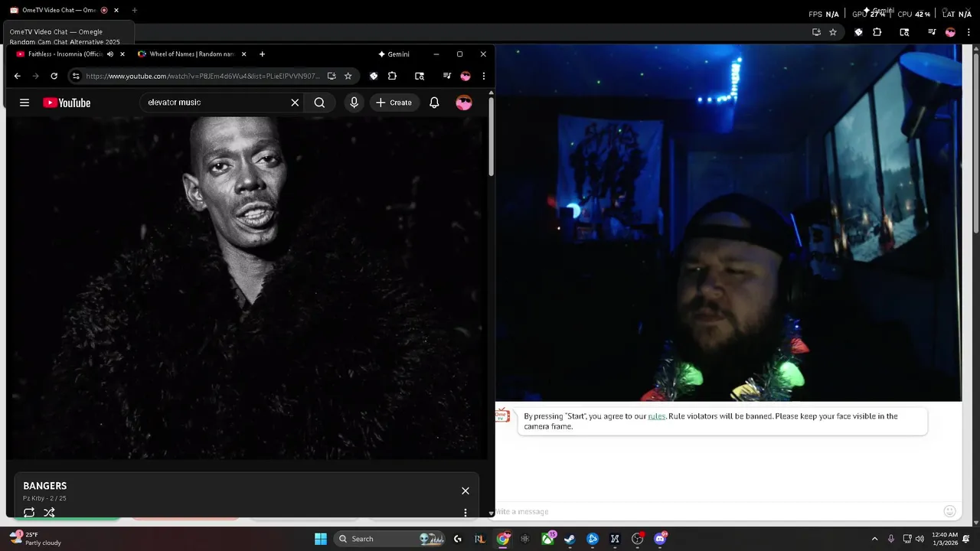Image resolution: width=980 pixels, height=551 pixels.
Task: Open Gemini in the YouTube browser window
Action: coord(394,54)
